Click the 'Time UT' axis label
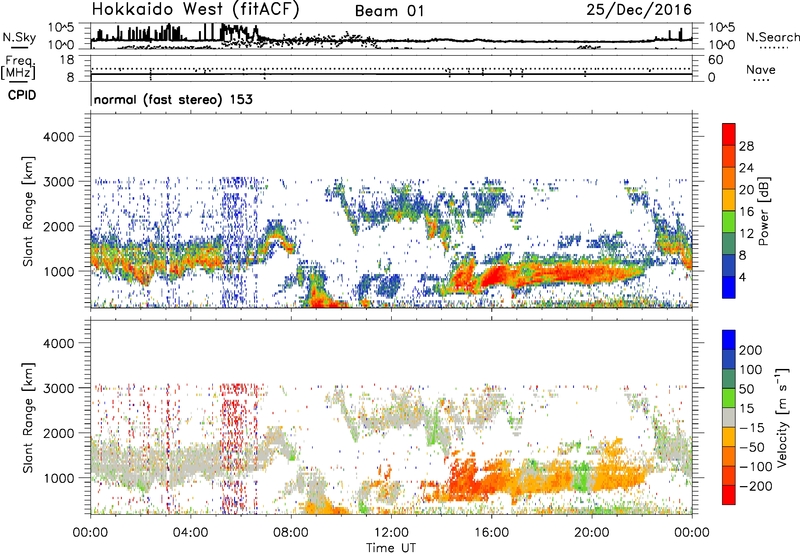The width and height of the screenshot is (800, 554). click(391, 548)
